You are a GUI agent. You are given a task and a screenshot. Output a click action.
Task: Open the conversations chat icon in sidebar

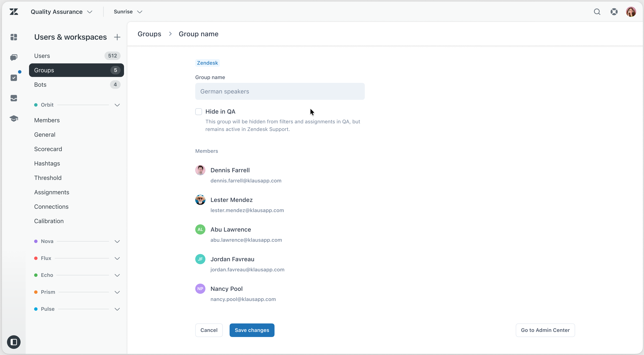pos(14,57)
